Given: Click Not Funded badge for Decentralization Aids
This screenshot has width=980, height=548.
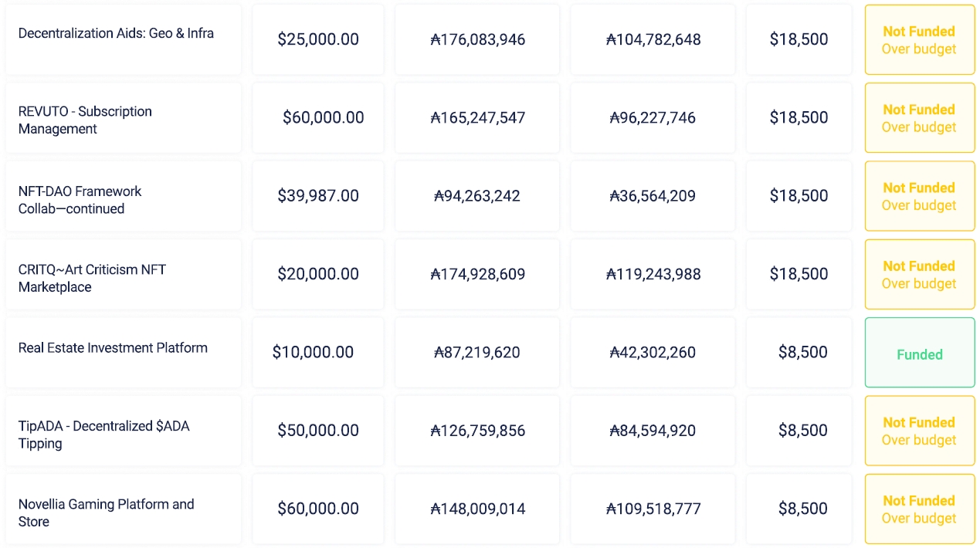Looking at the screenshot, I should click(x=919, y=40).
